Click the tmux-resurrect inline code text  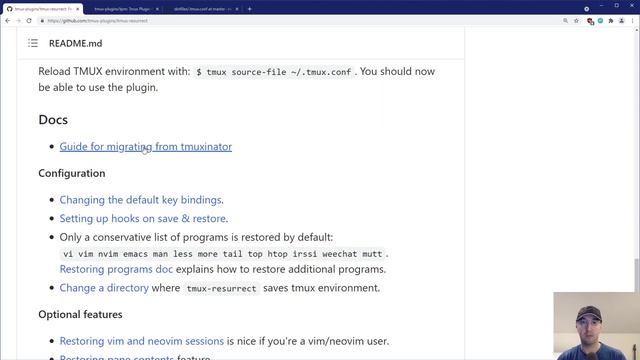[221, 288]
